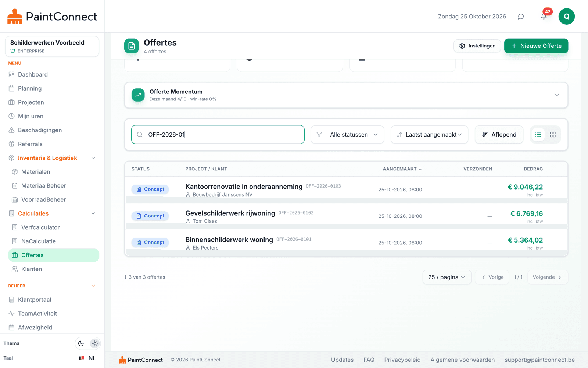Viewport: 588px width, 368px height.
Task: Enable light theme sun icon
Action: point(95,343)
